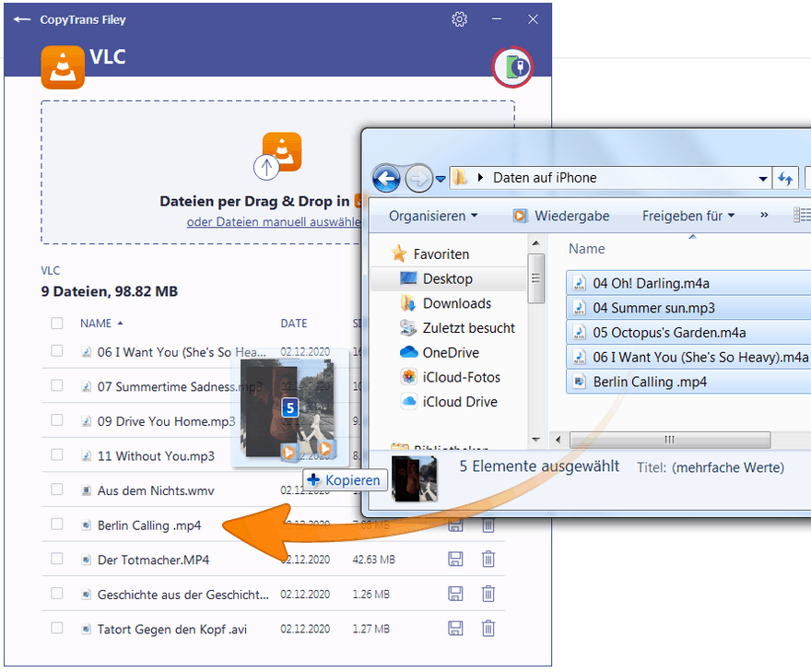Check the box for Der Totmacher.MP4
Image resolution: width=811 pixels, height=672 pixels.
pos(57,559)
